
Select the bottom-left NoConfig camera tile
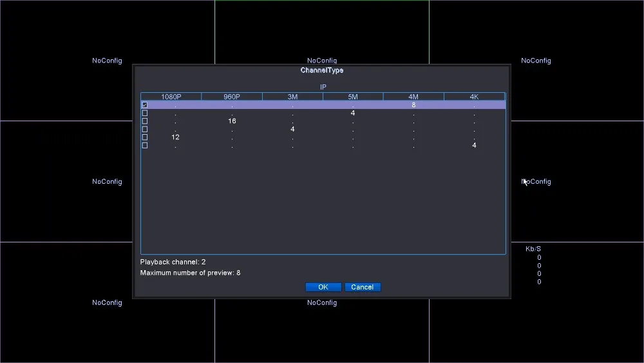coord(107,302)
